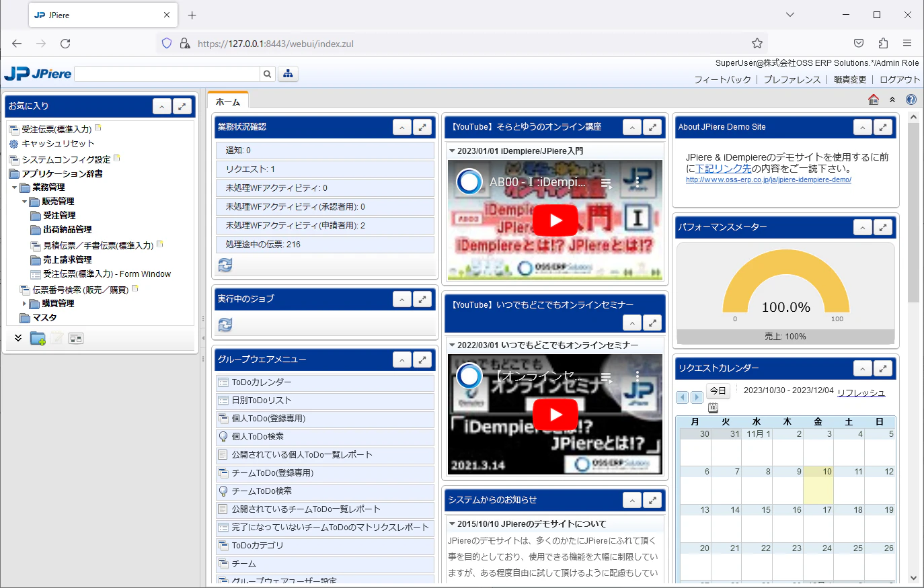Collapse the 業務状況確認 panel
Image resolution: width=924 pixels, height=588 pixels.
(x=402, y=127)
